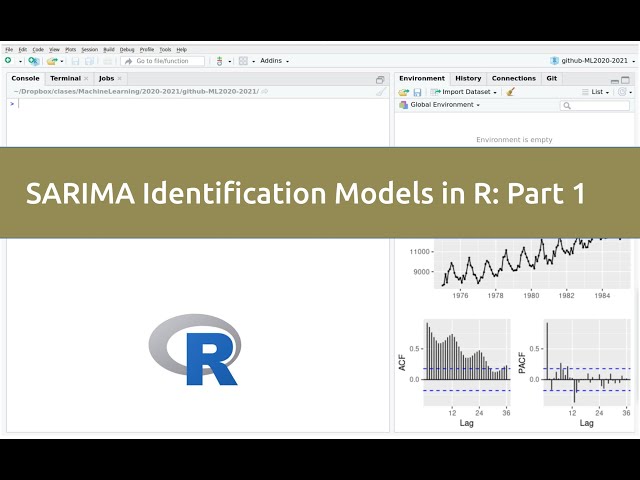
Task: Click the Save document icon
Action: point(75,61)
